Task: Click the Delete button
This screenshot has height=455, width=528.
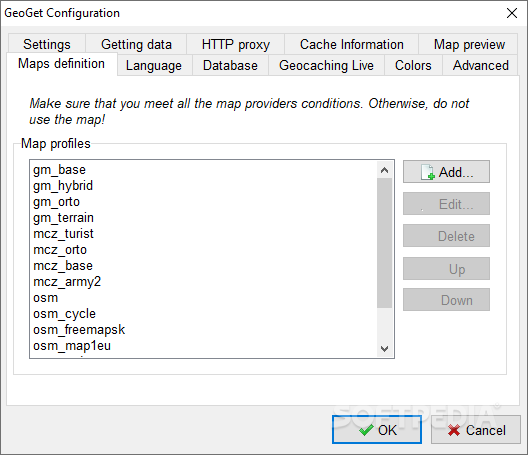Action: pos(447,236)
